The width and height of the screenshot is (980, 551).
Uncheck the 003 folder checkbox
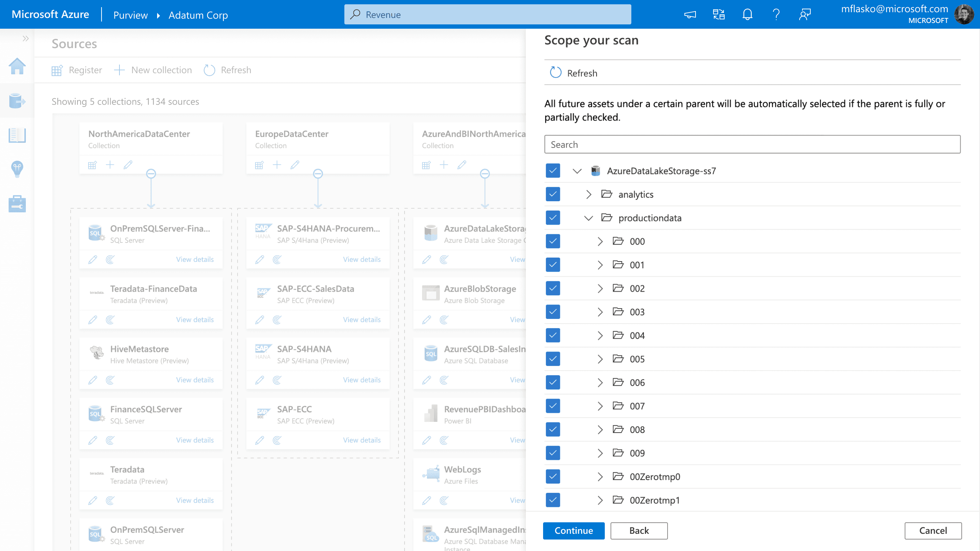[553, 312]
